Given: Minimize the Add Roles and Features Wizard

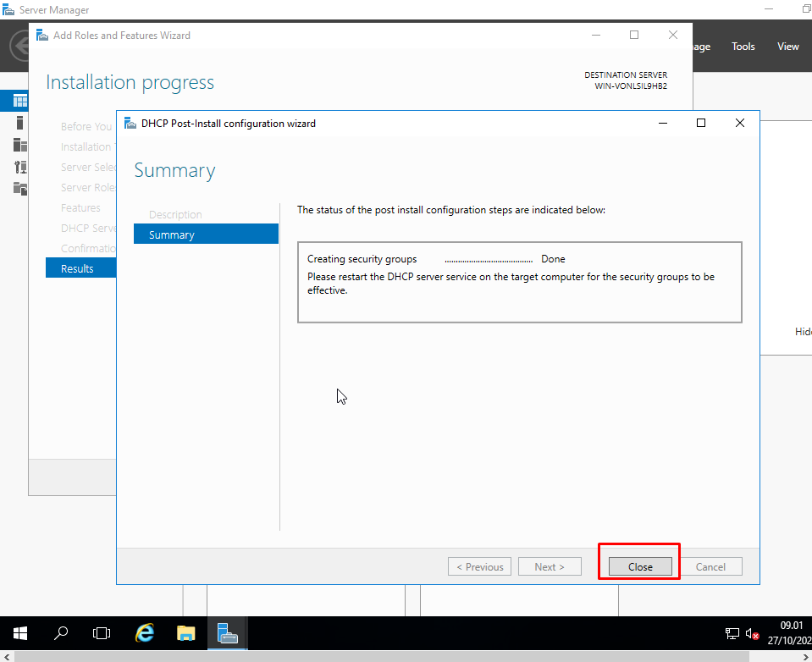Looking at the screenshot, I should coord(596,35).
